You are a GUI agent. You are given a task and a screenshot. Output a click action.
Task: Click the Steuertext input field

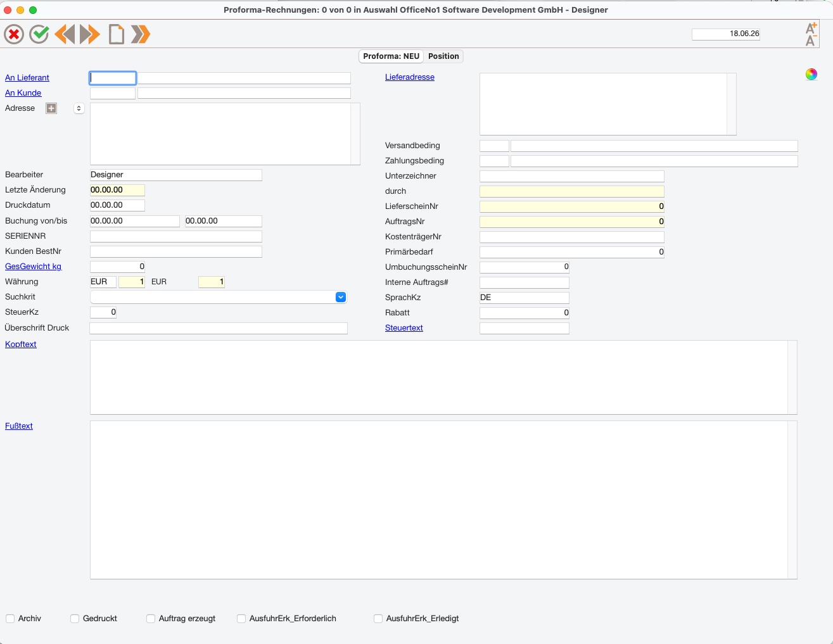(x=525, y=328)
